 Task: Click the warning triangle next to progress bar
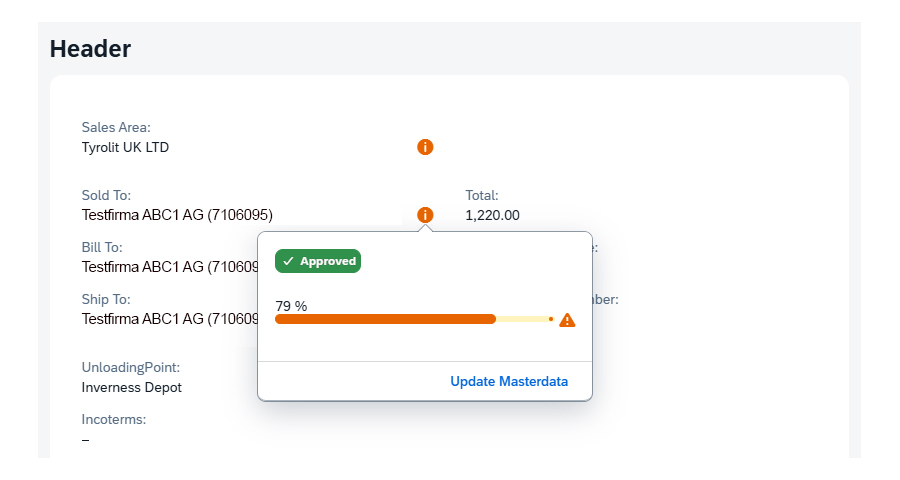click(x=567, y=320)
